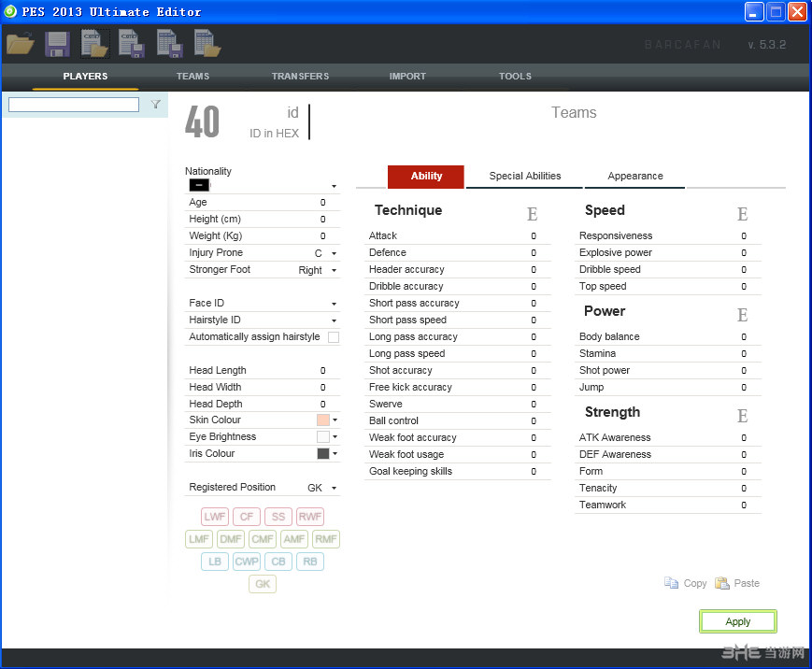The width and height of the screenshot is (812, 669).
Task: Click the save config document icon
Action: tap(131, 43)
